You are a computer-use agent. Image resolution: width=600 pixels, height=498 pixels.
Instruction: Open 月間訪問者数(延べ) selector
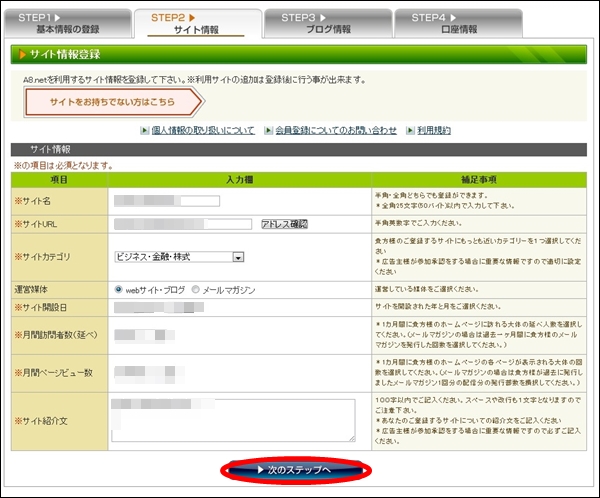145,335
